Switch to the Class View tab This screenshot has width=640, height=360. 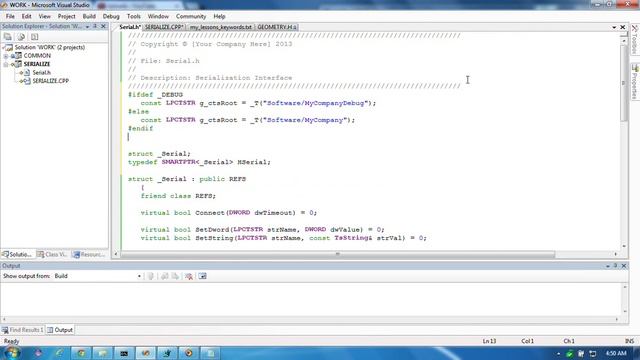(53, 254)
